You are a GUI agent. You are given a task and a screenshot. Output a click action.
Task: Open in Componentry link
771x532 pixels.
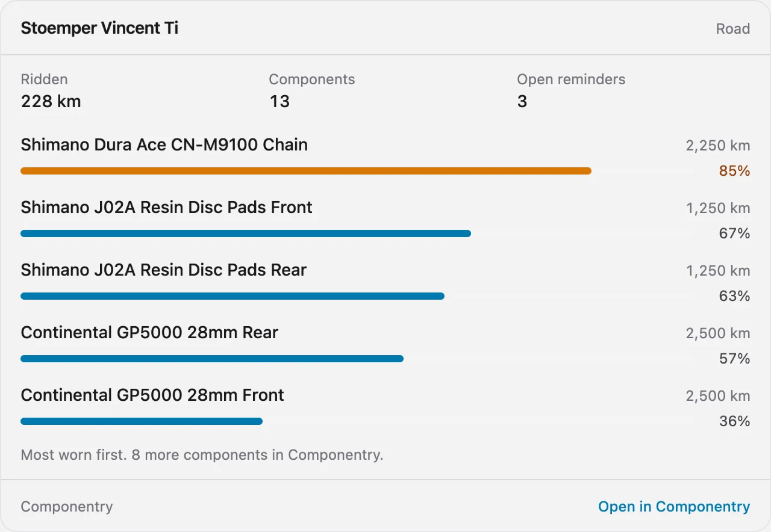click(x=674, y=507)
